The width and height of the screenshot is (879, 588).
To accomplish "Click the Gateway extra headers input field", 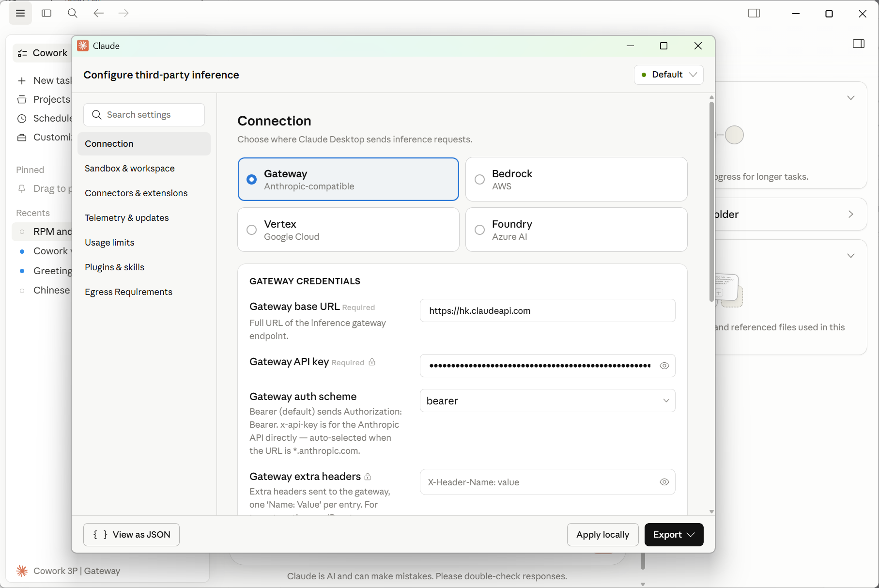I will click(548, 482).
